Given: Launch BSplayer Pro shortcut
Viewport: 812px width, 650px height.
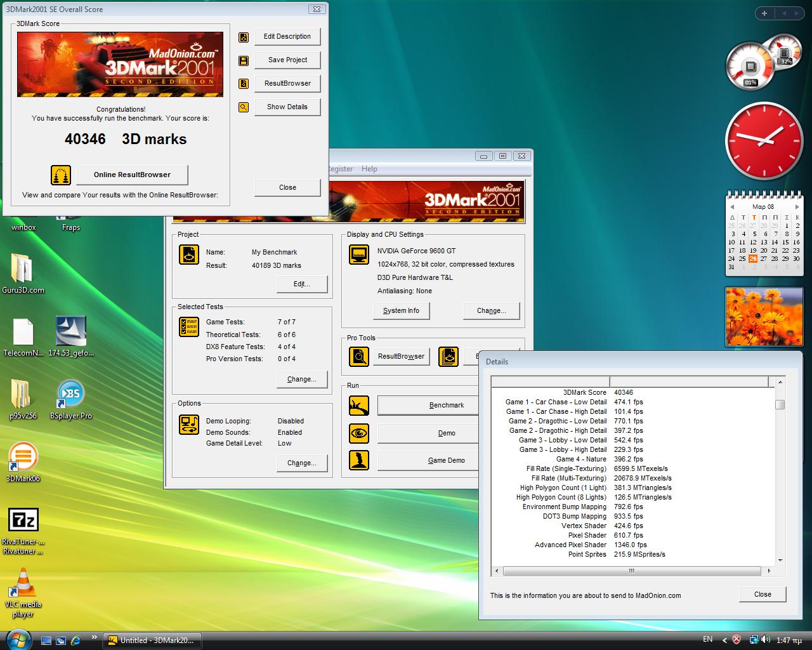Looking at the screenshot, I should coord(70,400).
